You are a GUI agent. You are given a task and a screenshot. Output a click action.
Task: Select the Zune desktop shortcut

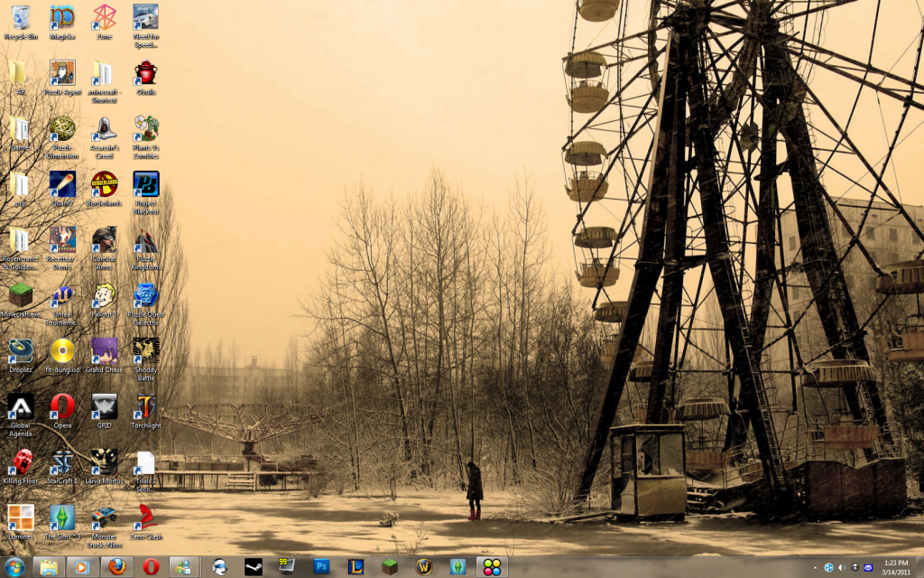point(104,18)
